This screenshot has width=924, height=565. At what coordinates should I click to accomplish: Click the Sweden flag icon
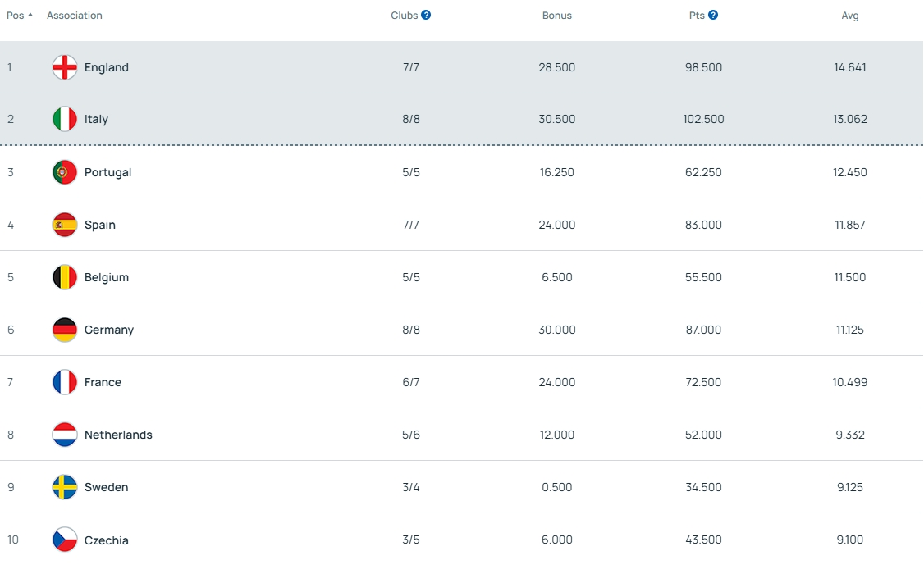coord(65,487)
